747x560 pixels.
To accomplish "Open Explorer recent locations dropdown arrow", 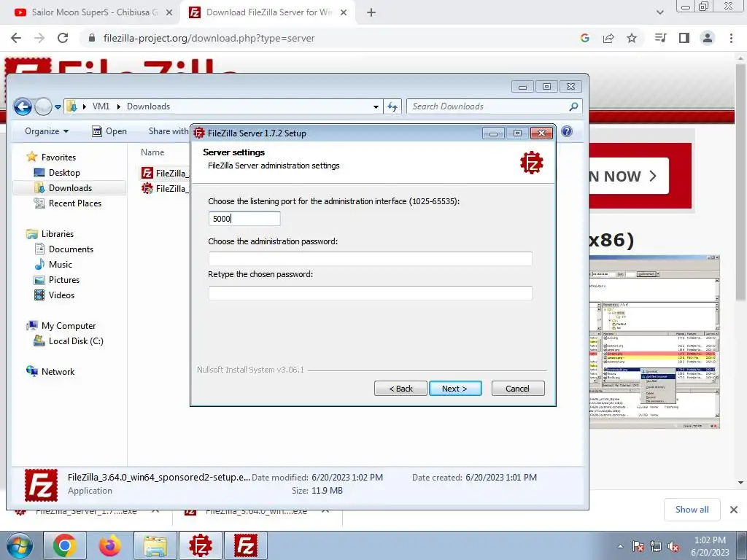I will (x=58, y=107).
